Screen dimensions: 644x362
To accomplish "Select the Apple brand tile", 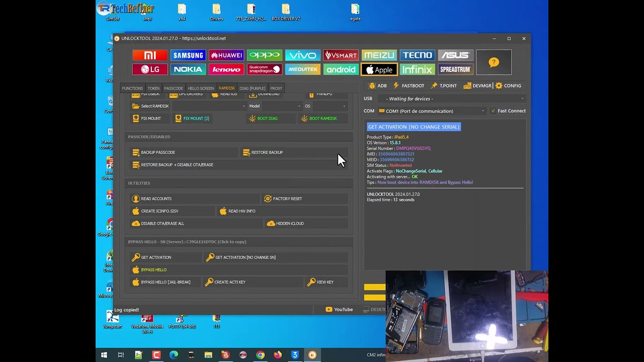I will coord(379,69).
